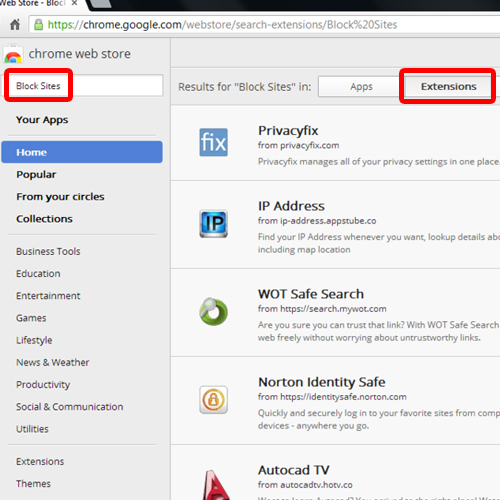Screen dimensions: 500x500
Task: Click the Chrome Web Store logo icon
Action: click(x=13, y=54)
